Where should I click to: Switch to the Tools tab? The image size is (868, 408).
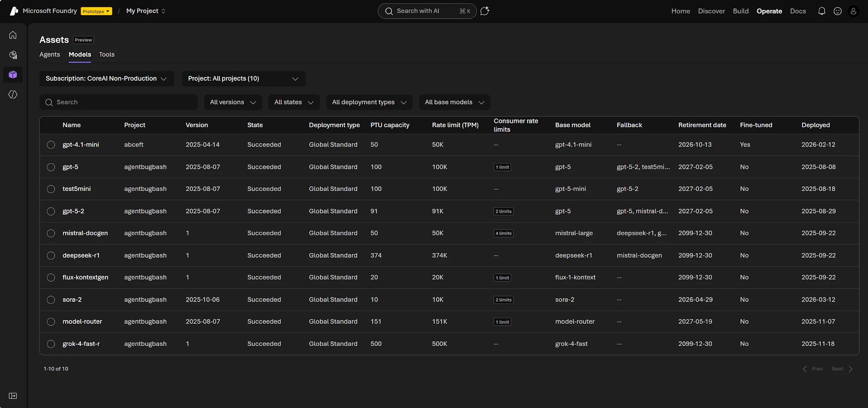[107, 54]
